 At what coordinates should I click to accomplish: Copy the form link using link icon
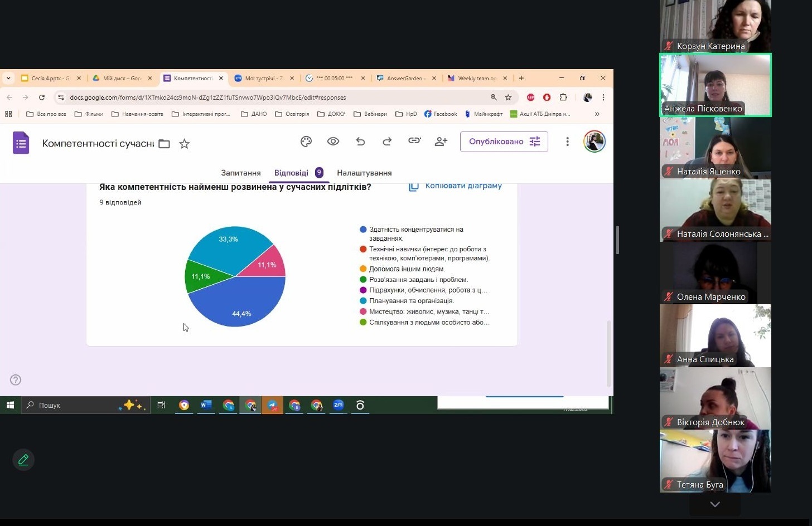coord(414,141)
